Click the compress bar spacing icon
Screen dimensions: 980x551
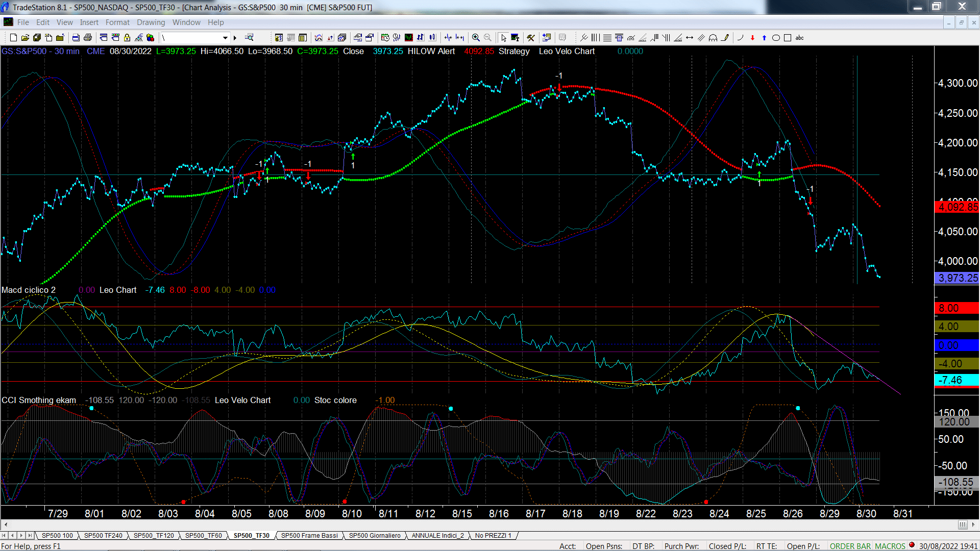pos(448,38)
